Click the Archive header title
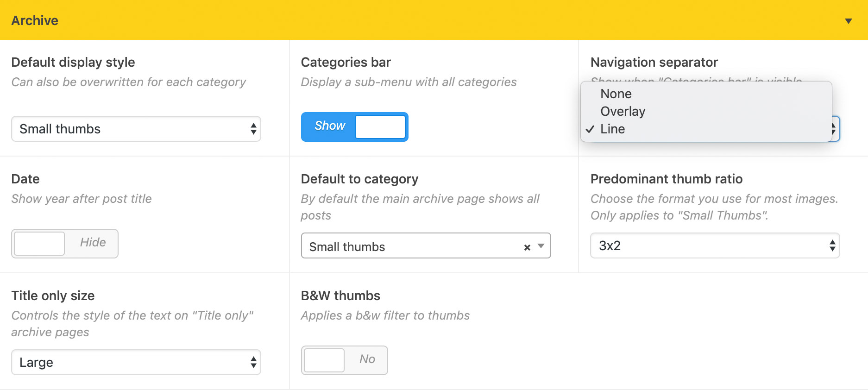868x390 pixels. click(x=35, y=20)
